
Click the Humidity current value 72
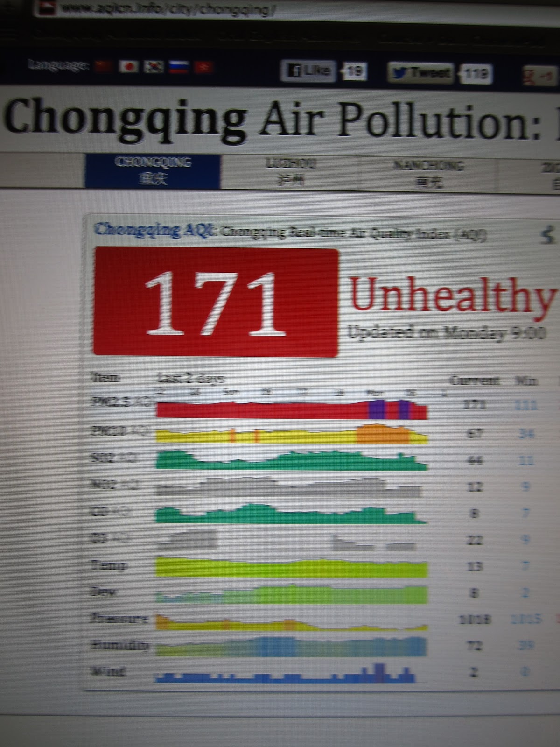(474, 646)
